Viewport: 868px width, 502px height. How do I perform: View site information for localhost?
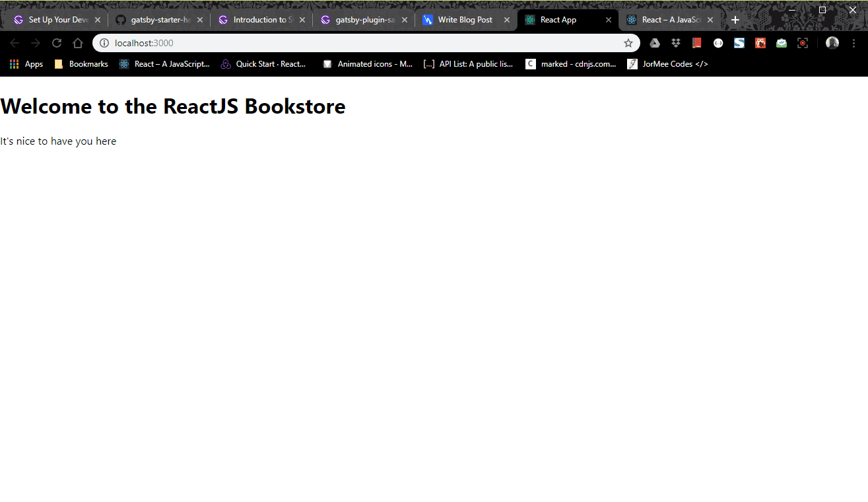point(104,43)
